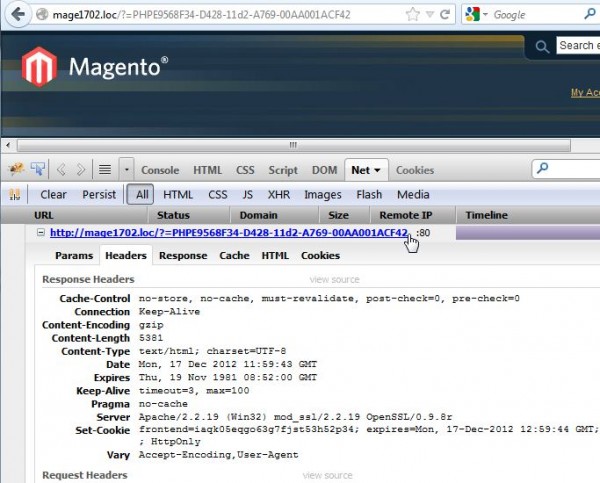Open the request's HTML tab
600x483 pixels.
pyautogui.click(x=275, y=256)
